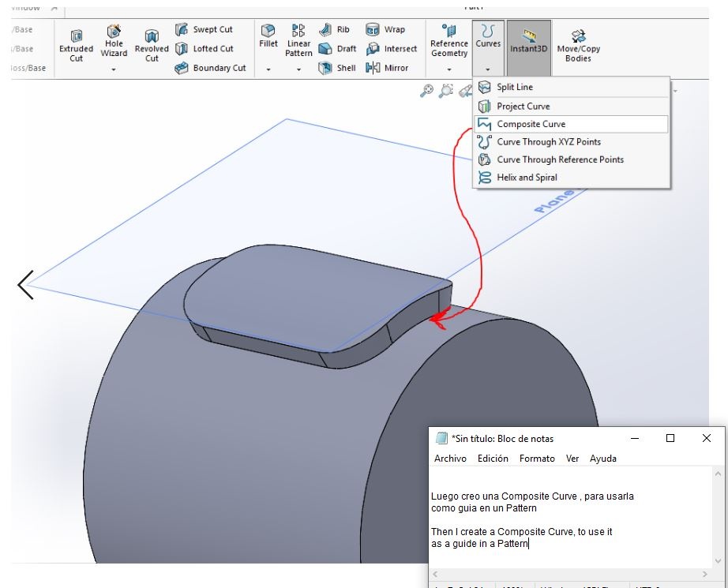Screen dimensions: 728x588
Task: Select Curve Through Reference Points
Action: pyautogui.click(x=572, y=159)
